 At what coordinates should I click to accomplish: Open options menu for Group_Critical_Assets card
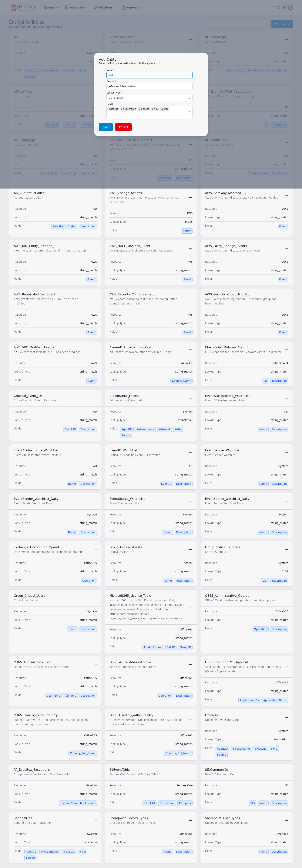point(191,550)
